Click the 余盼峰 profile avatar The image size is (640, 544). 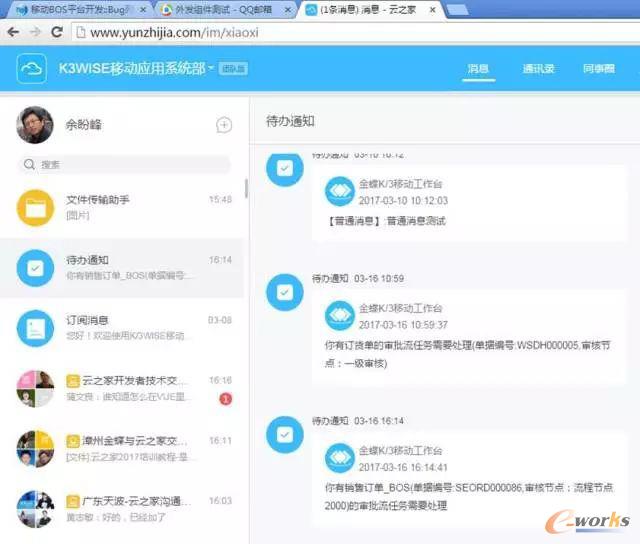(35, 125)
